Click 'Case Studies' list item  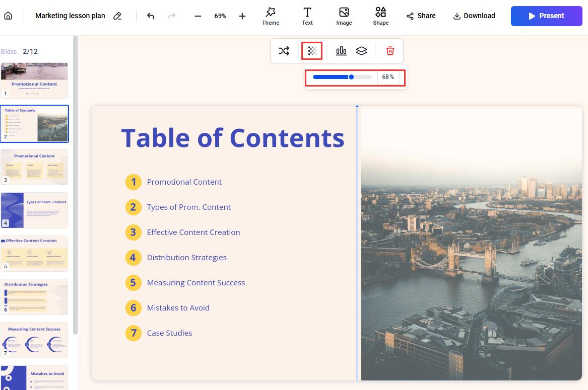(169, 333)
